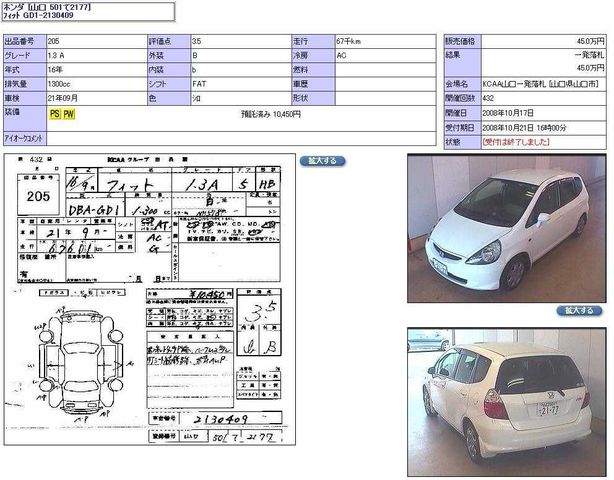Select the deadline 2008年10月21日 16時00分
This screenshot has width=614, height=480.
524,127
